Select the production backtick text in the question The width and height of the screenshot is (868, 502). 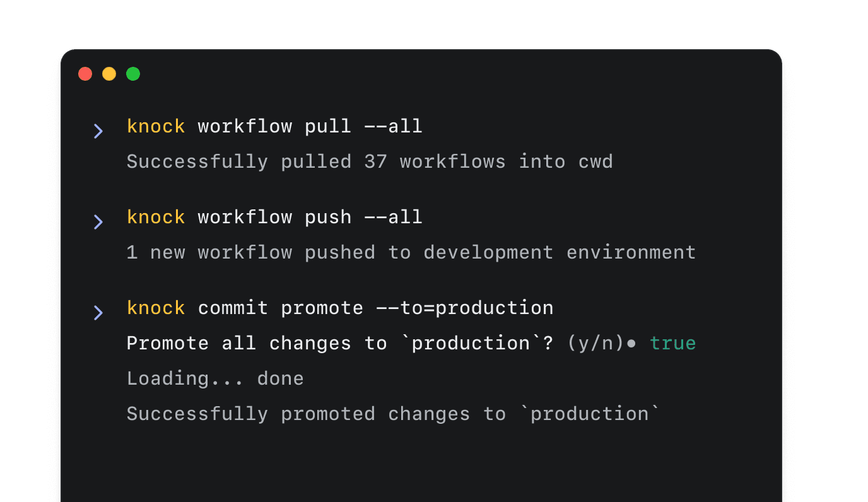[x=470, y=342]
